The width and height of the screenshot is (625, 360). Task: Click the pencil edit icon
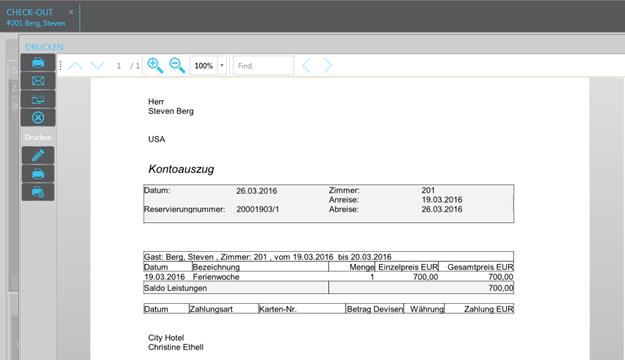point(38,155)
